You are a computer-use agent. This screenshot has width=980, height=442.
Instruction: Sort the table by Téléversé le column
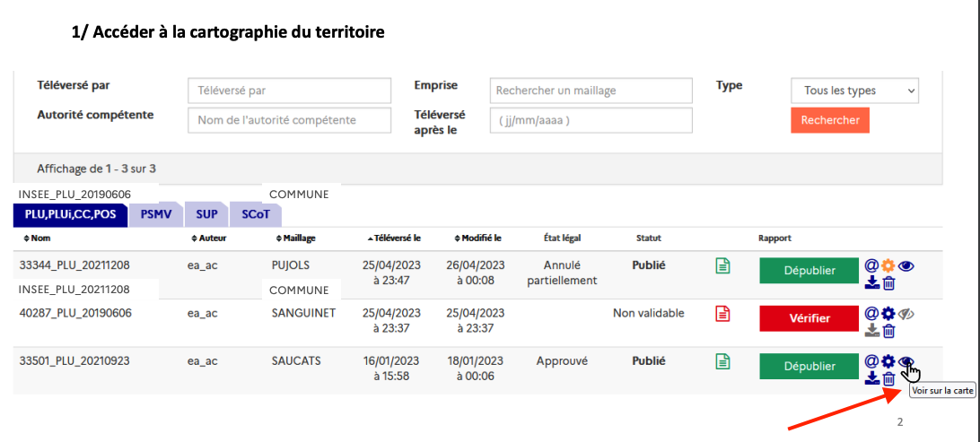[x=393, y=238]
